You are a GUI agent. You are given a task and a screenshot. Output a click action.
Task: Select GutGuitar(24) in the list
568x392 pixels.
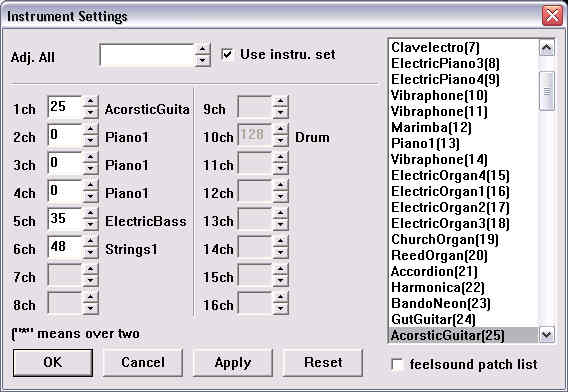coord(463,319)
